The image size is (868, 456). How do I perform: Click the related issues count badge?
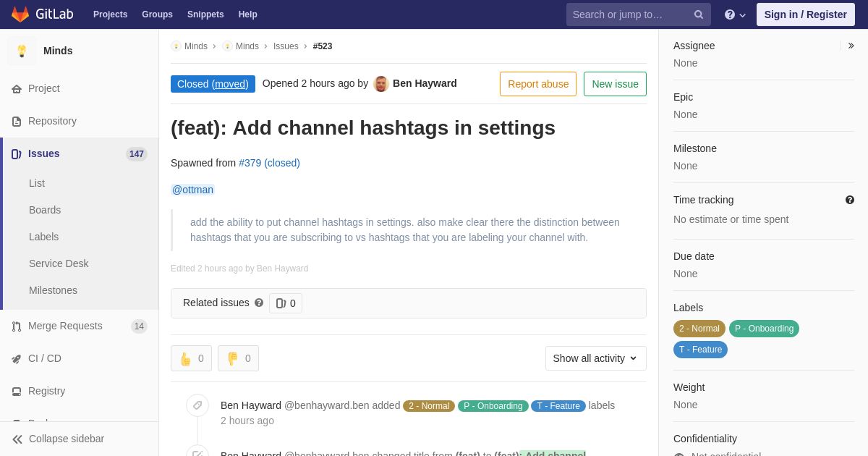tap(286, 303)
